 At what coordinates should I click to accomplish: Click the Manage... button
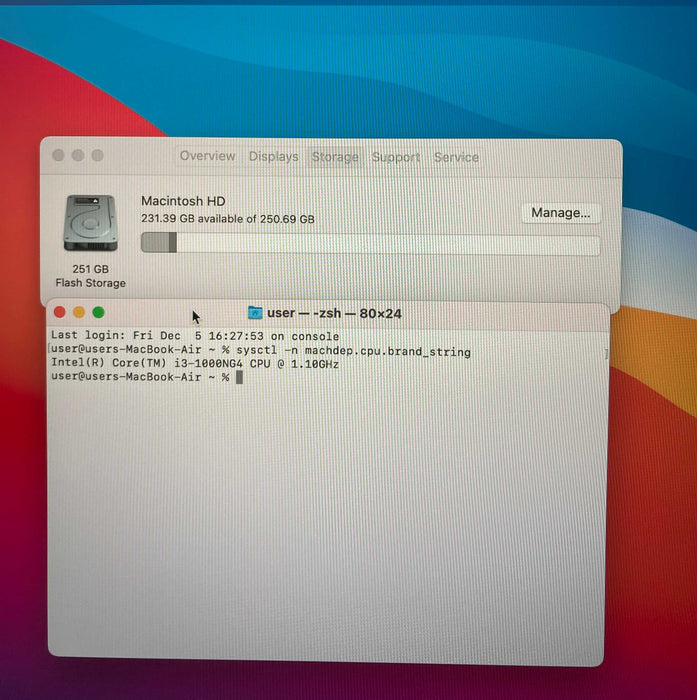pyautogui.click(x=560, y=213)
